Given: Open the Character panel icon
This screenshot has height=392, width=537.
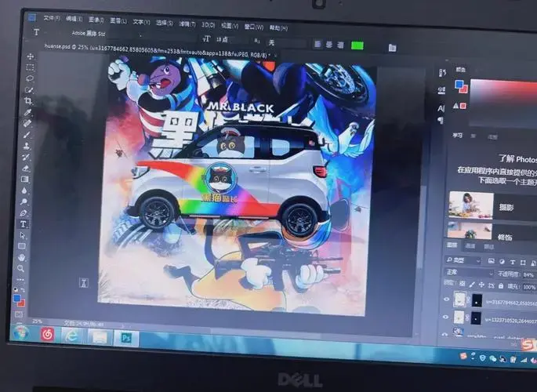Looking at the screenshot, I should (x=441, y=109).
